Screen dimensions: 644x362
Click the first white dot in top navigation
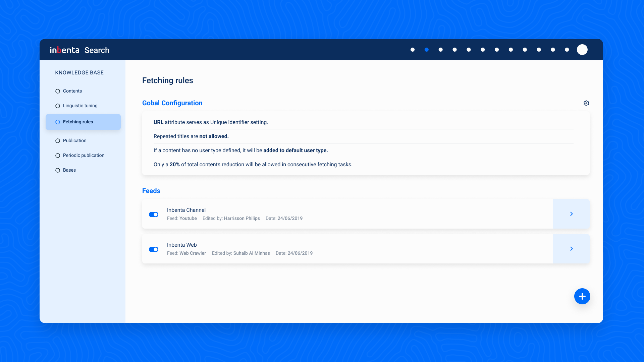412,50
